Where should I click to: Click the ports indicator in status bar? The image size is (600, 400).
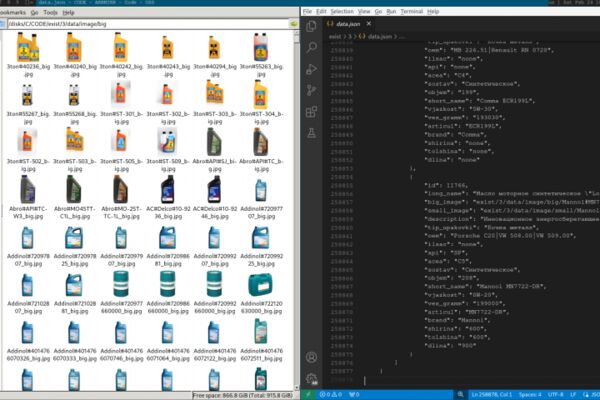(x=354, y=395)
